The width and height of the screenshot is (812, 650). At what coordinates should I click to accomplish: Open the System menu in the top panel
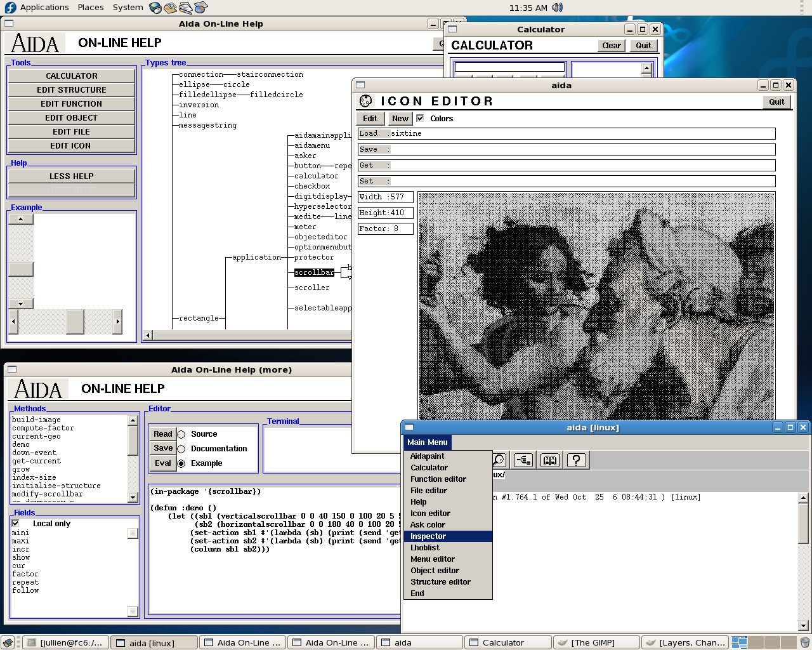tap(128, 8)
